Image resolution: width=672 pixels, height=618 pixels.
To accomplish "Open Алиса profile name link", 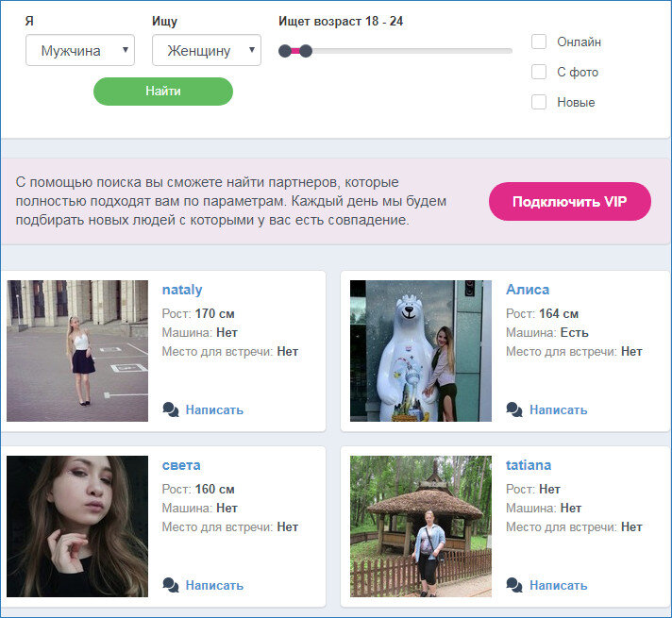I will (528, 290).
